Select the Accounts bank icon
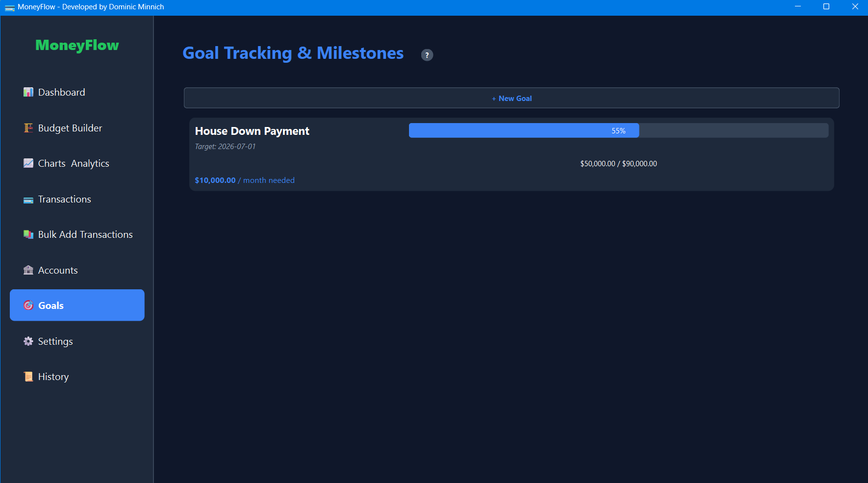Image resolution: width=868 pixels, height=483 pixels. pos(28,270)
